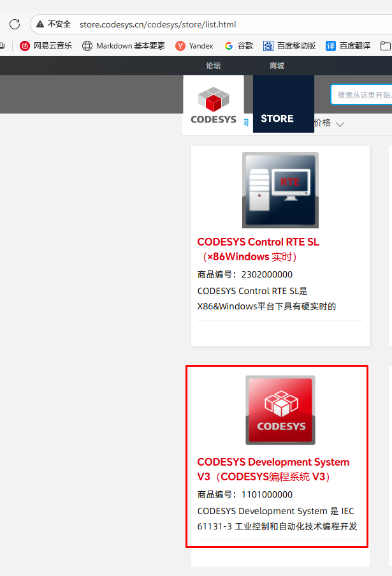Focus the 搜索从这里开始 search box
This screenshot has width=392, height=576.
point(361,95)
